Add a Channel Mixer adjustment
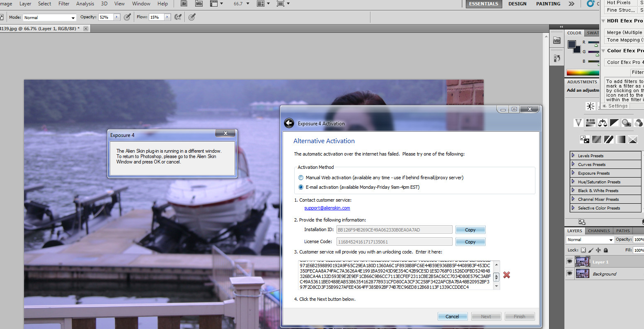 tap(639, 122)
